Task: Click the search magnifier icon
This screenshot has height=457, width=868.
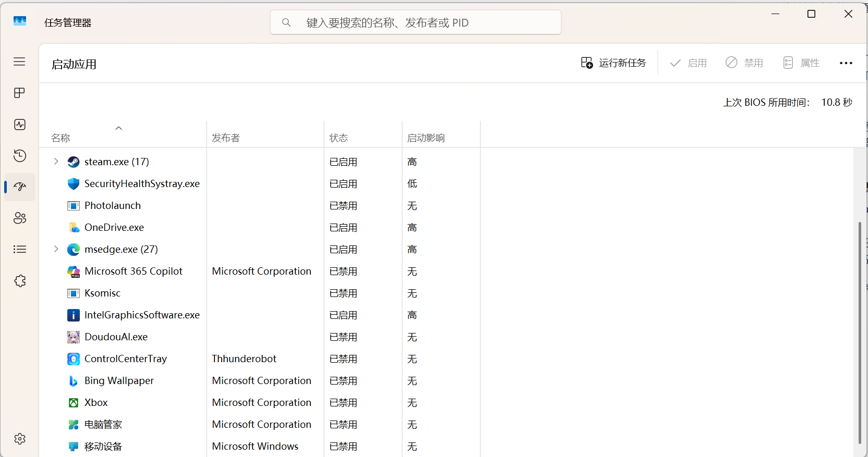Action: coord(286,22)
